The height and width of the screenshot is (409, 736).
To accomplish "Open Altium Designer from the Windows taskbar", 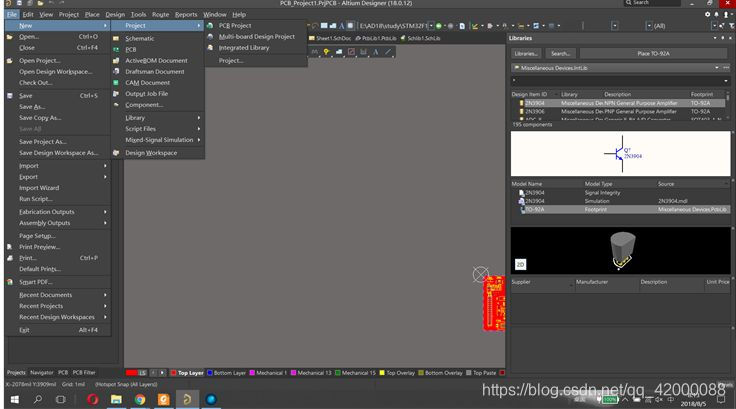I will pyautogui.click(x=184, y=399).
